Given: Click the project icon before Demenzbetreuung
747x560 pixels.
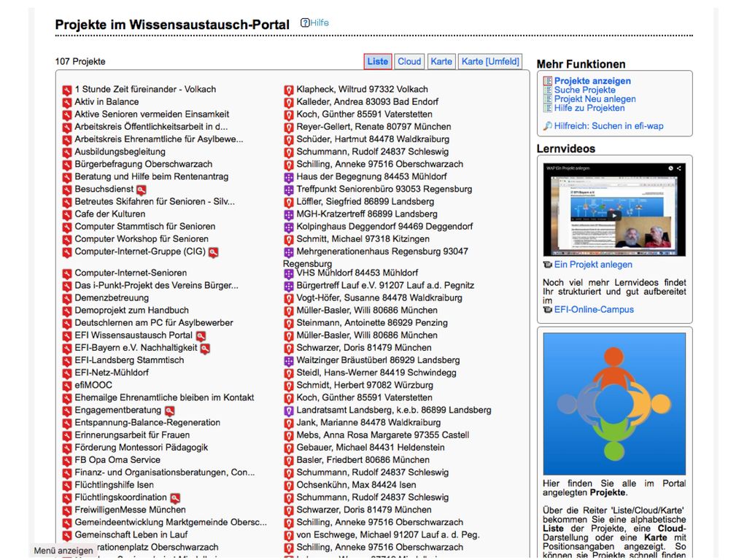Looking at the screenshot, I should tap(66, 298).
